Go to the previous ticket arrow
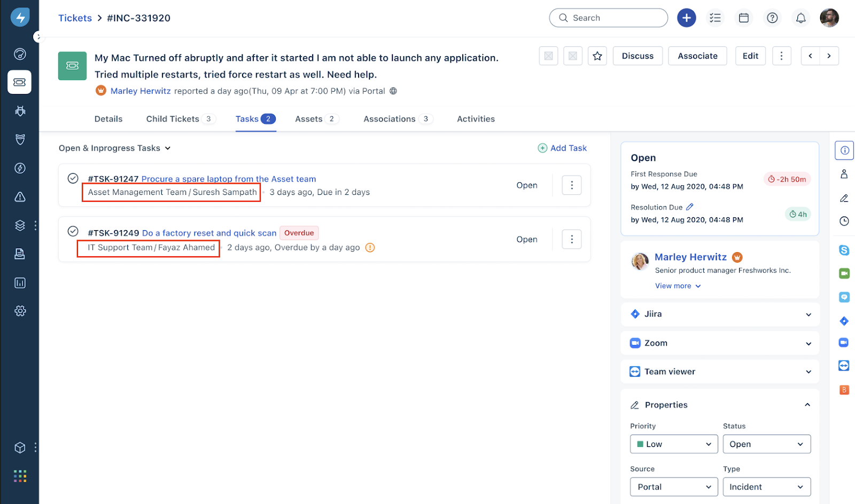This screenshot has width=855, height=504. click(811, 56)
